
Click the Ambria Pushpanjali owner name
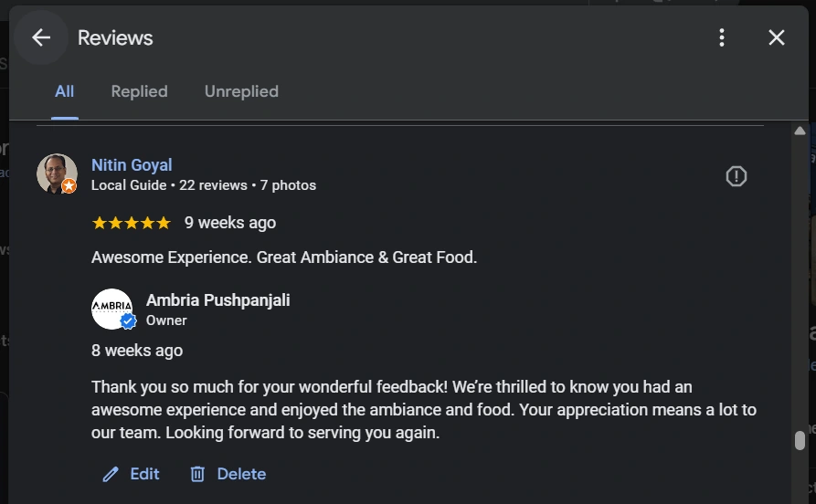coord(217,300)
